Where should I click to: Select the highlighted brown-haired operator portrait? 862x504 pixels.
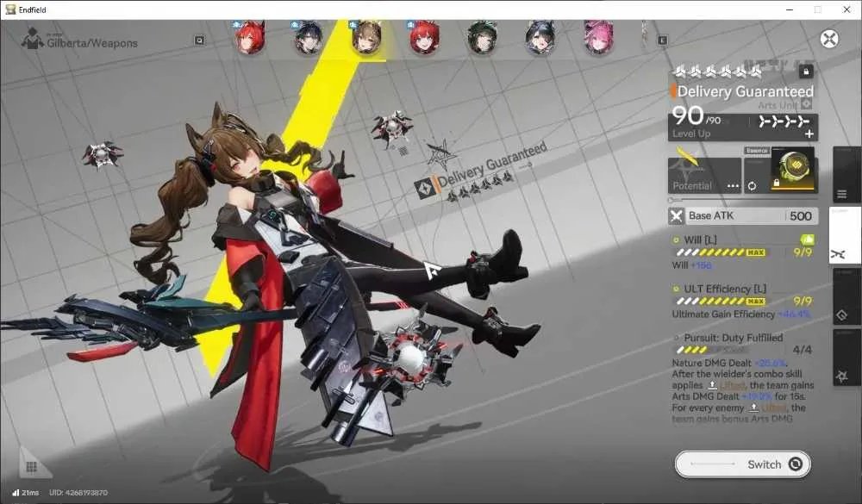coord(366,37)
